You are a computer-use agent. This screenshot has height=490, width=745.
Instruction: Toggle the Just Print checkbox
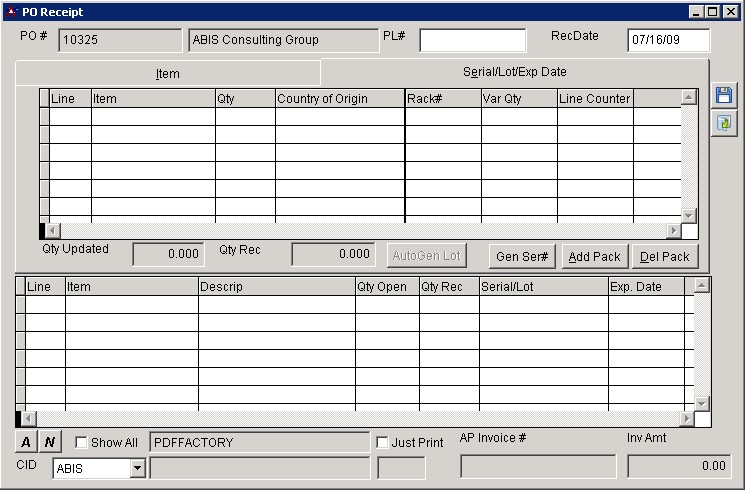382,443
